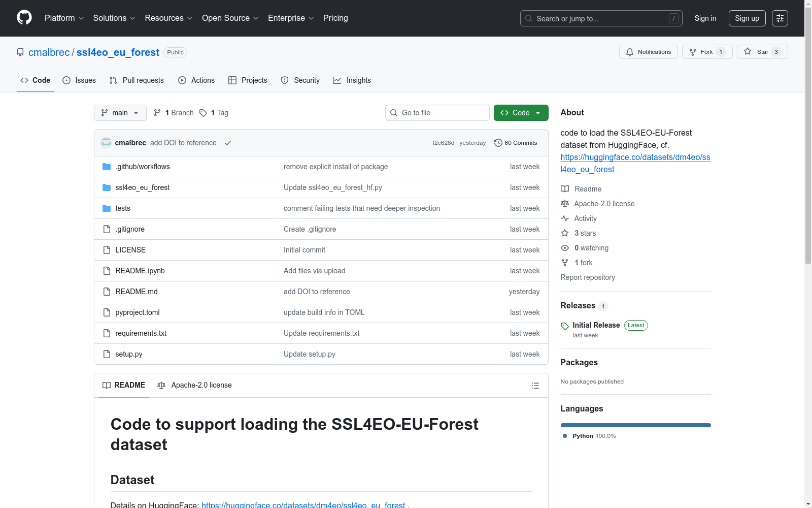The width and height of the screenshot is (812, 508).
Task: Click the repository icon beside cmalbrec
Action: [20, 52]
